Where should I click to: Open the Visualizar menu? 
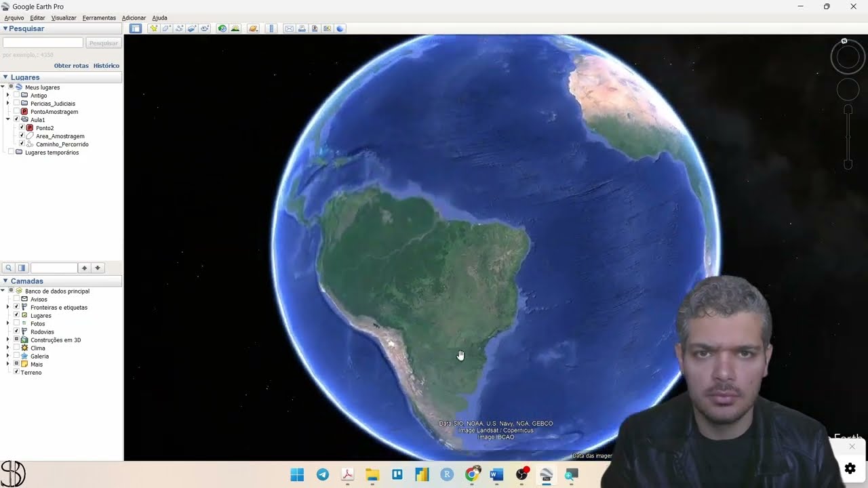pyautogui.click(x=64, y=18)
